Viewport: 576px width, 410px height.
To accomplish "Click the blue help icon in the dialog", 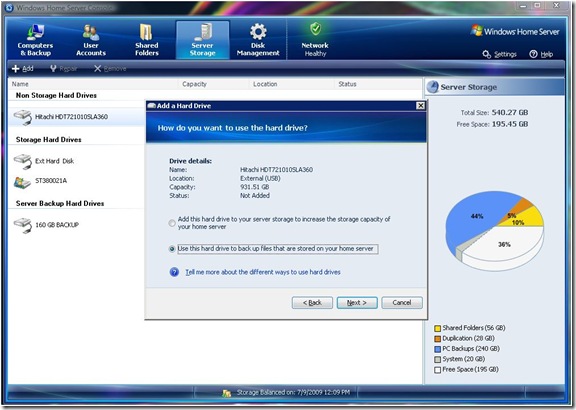I will pyautogui.click(x=174, y=272).
